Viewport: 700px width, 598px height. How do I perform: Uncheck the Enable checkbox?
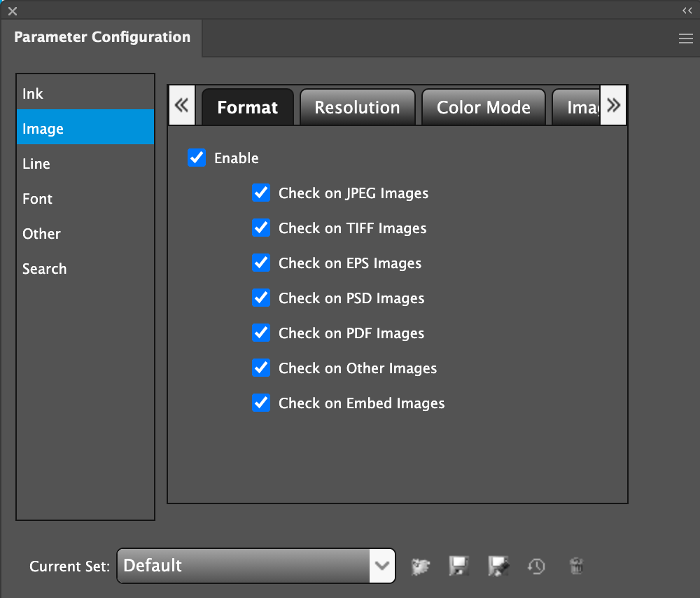[x=197, y=158]
